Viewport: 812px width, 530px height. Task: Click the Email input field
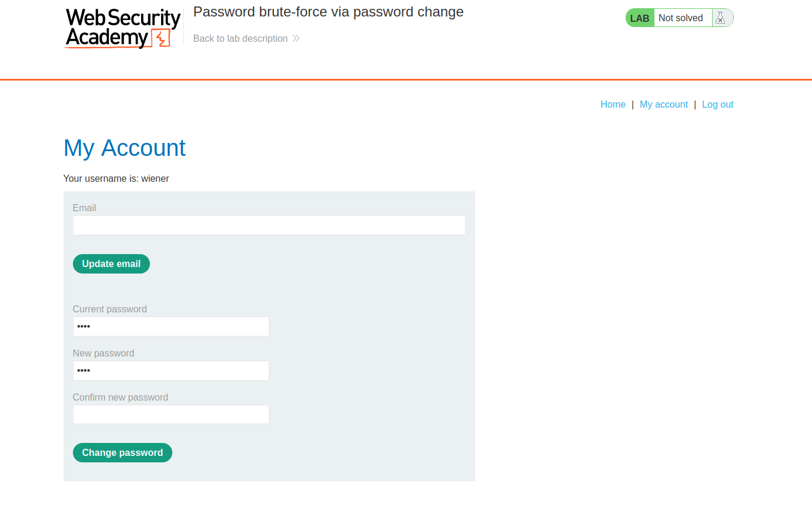269,225
